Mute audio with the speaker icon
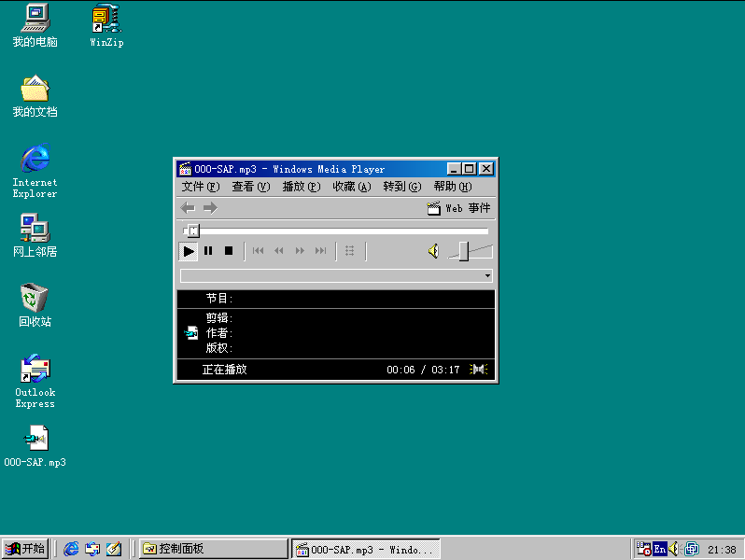The width and height of the screenshot is (745, 560). [433, 251]
